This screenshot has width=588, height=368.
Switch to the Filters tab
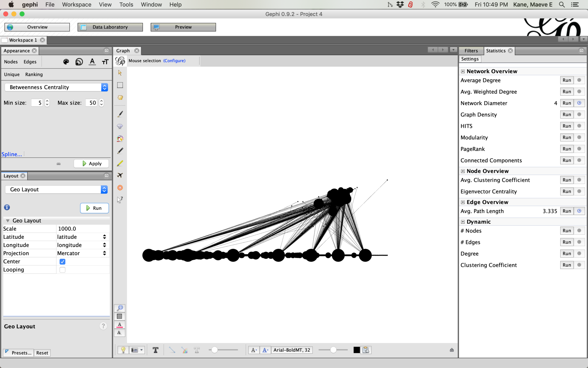click(471, 51)
